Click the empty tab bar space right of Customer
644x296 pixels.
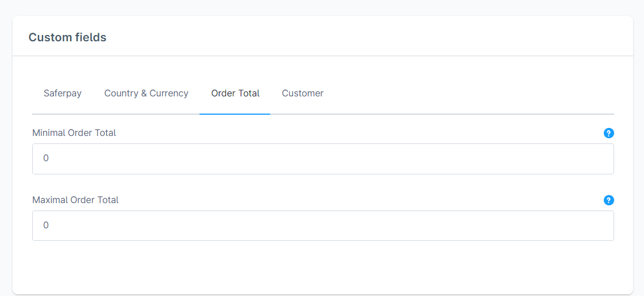tap(471, 94)
